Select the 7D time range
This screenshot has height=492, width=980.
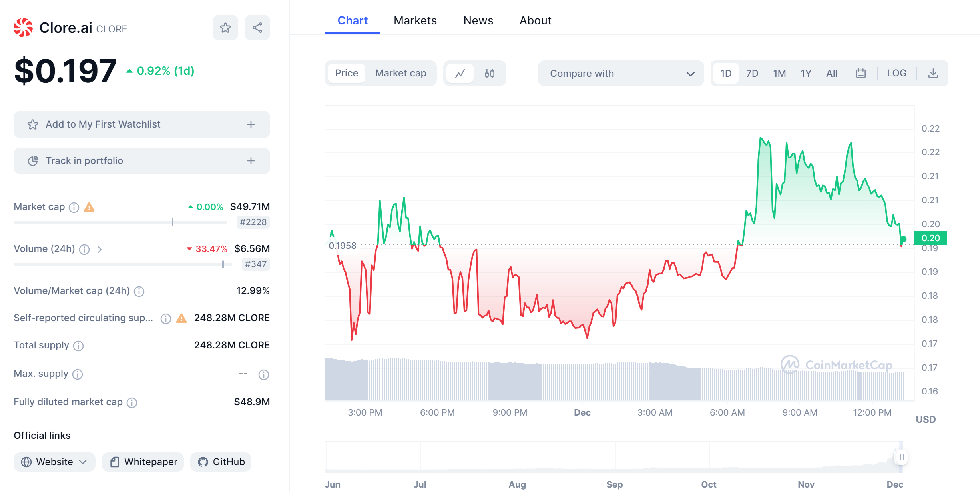point(752,73)
